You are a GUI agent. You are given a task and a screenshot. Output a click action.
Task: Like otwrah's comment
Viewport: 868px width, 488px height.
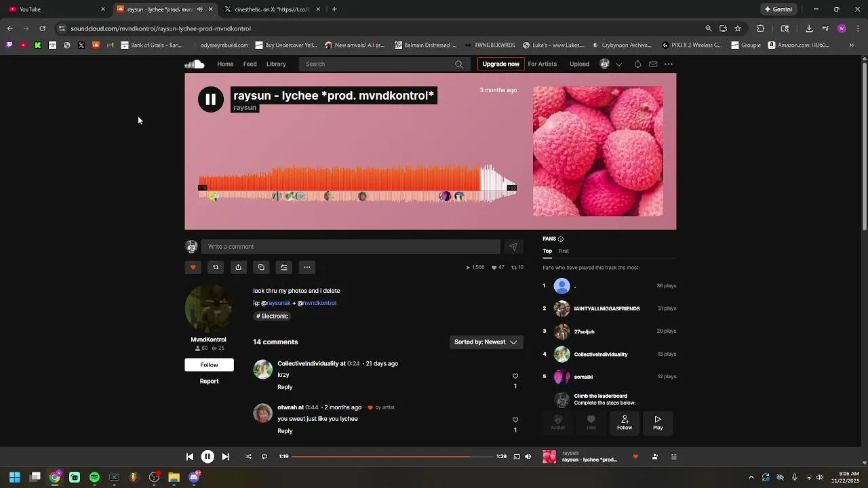pos(515,420)
